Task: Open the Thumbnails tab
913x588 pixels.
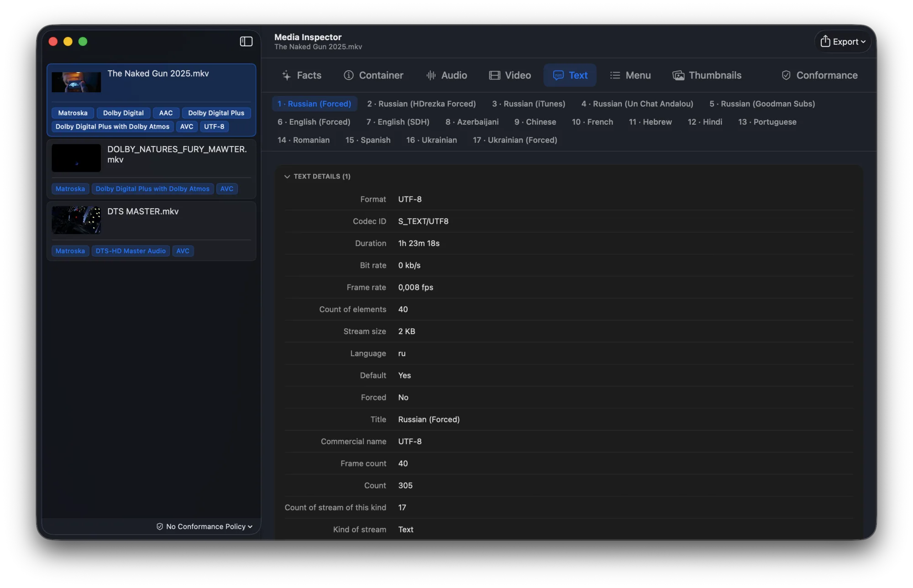Action: pos(707,75)
